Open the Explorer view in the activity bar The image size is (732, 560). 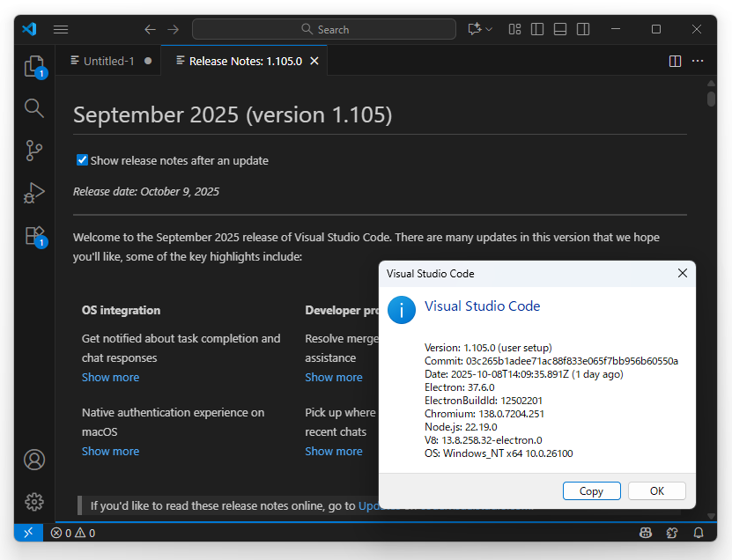33,66
